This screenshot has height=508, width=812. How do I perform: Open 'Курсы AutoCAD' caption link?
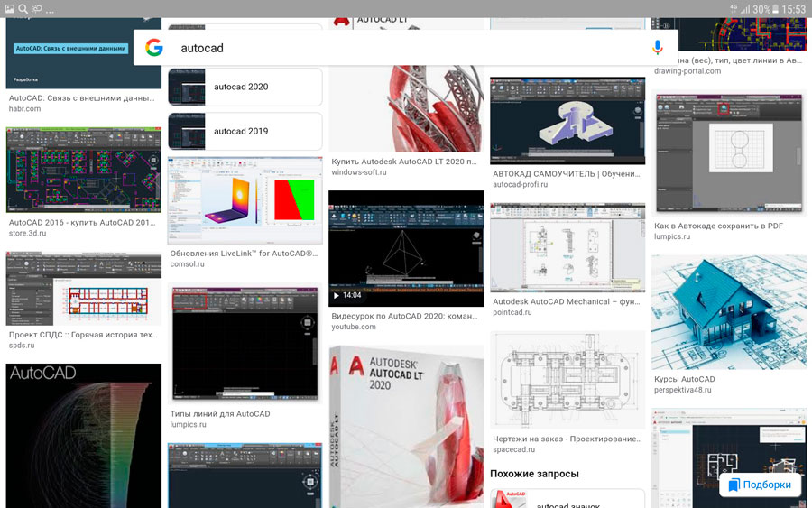(684, 380)
